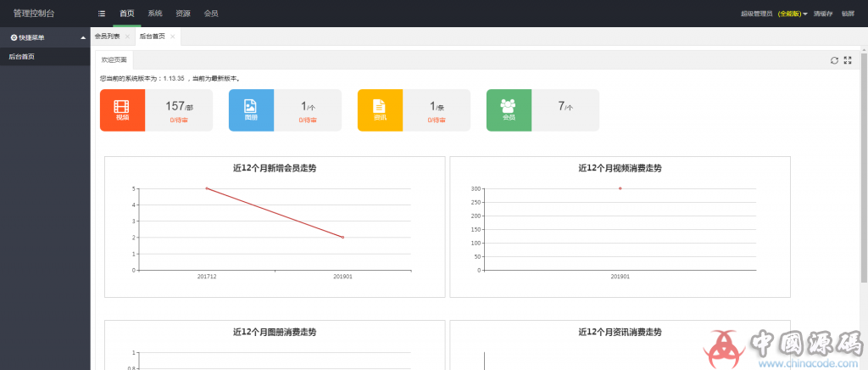Image resolution: width=868 pixels, height=370 pixels.
Task: Open the 会员 top menu
Action: click(x=211, y=14)
